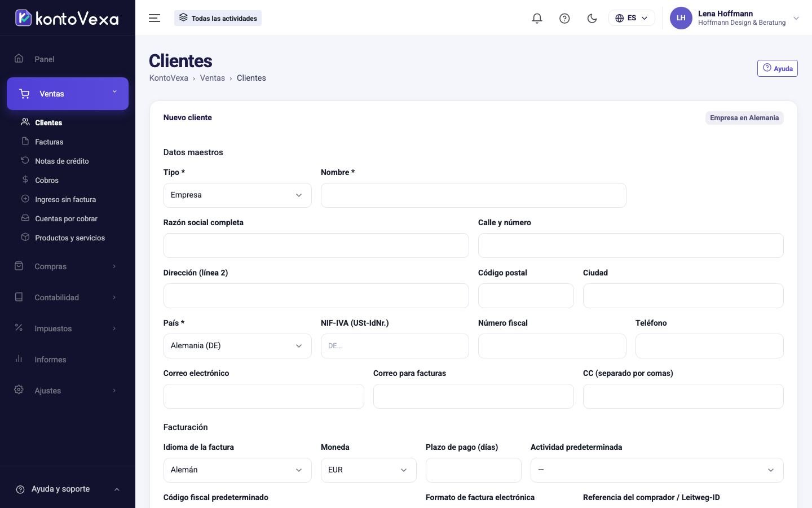Expand the Ajustes section
The height and width of the screenshot is (508, 812).
68,391
